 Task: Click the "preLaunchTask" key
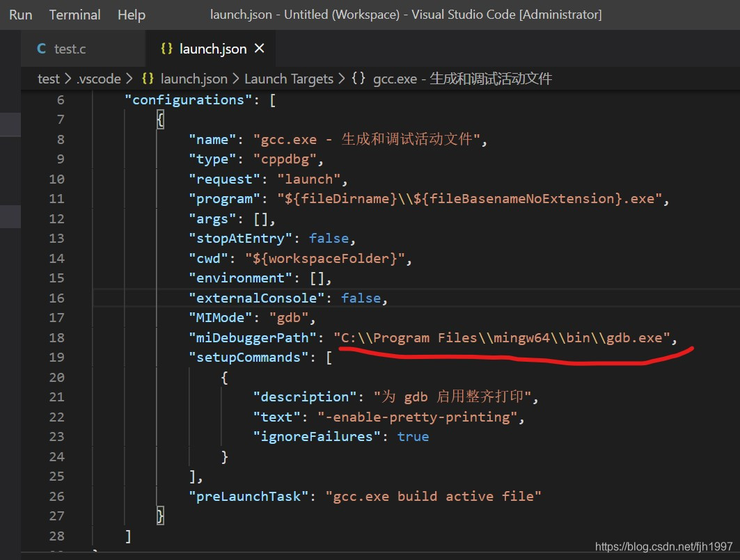(249, 496)
